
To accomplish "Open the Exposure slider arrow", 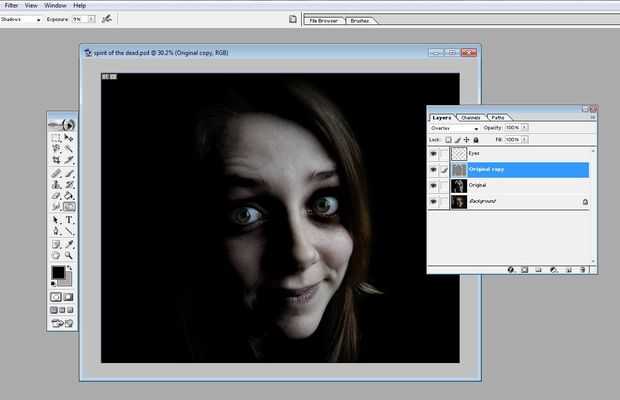I will pos(91,19).
